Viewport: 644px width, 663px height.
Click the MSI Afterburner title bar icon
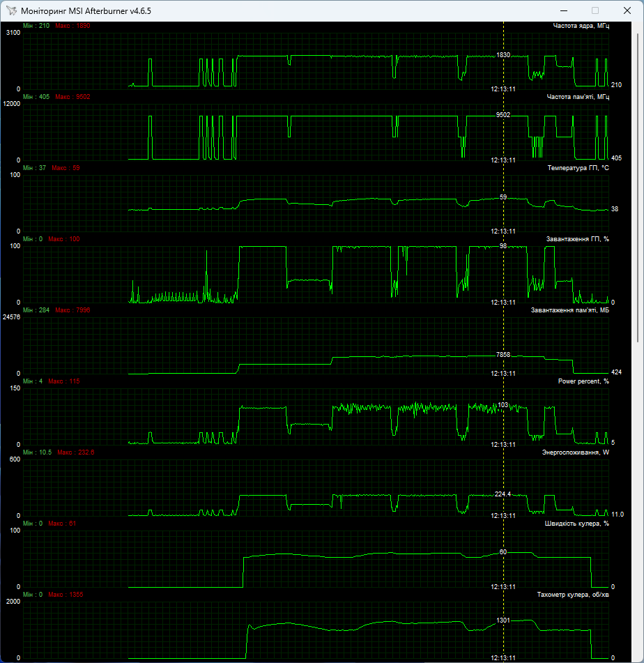click(x=11, y=10)
